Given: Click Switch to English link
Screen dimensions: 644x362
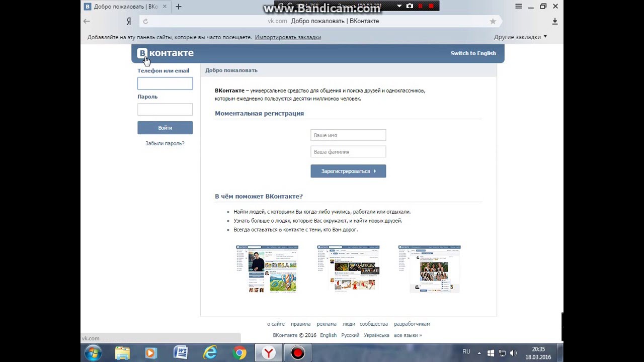Looking at the screenshot, I should pyautogui.click(x=473, y=53).
